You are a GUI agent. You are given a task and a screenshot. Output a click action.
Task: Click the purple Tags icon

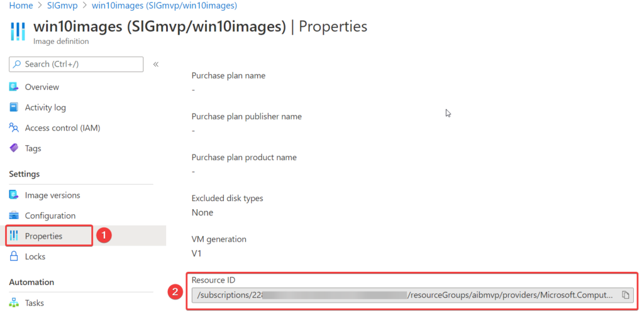14,148
